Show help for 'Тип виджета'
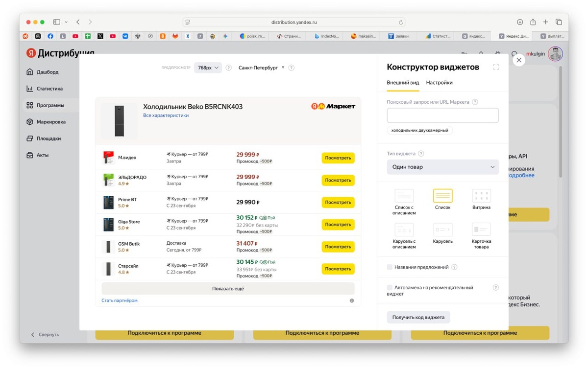 tap(421, 154)
